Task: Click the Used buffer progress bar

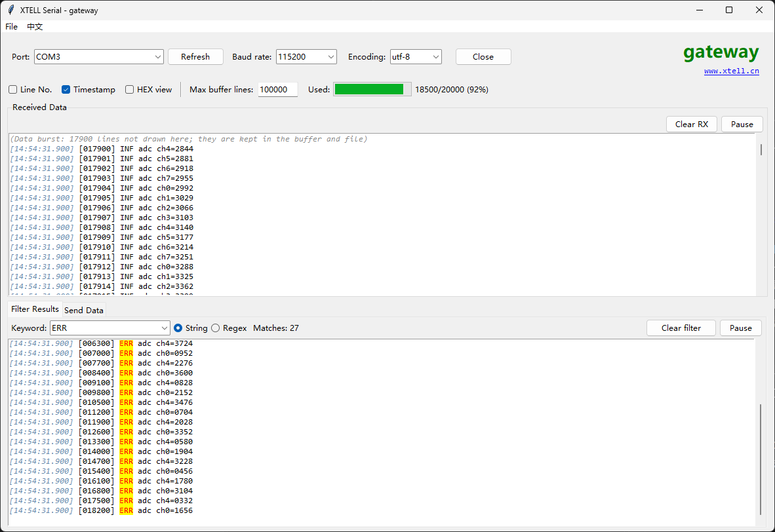Action: [372, 89]
